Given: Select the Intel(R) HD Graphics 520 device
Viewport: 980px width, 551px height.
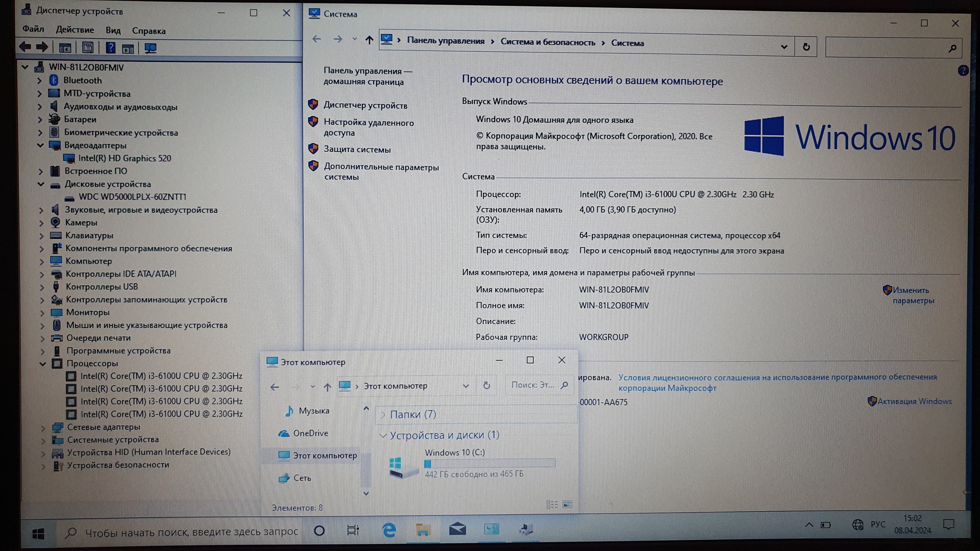Looking at the screenshot, I should (124, 158).
